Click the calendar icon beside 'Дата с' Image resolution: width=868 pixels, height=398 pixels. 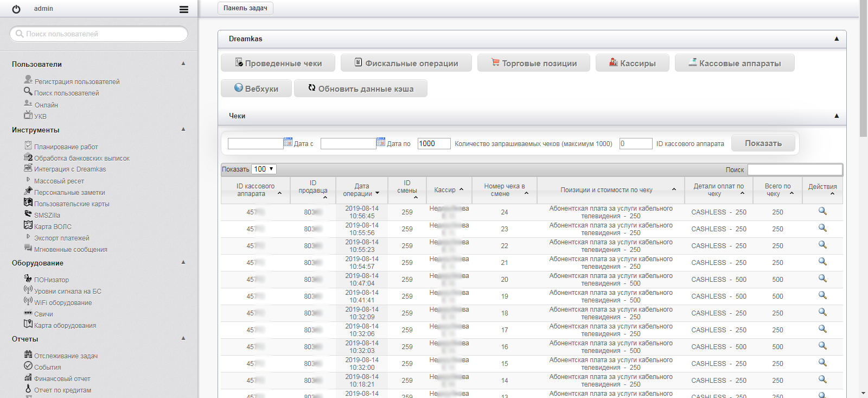(x=288, y=142)
